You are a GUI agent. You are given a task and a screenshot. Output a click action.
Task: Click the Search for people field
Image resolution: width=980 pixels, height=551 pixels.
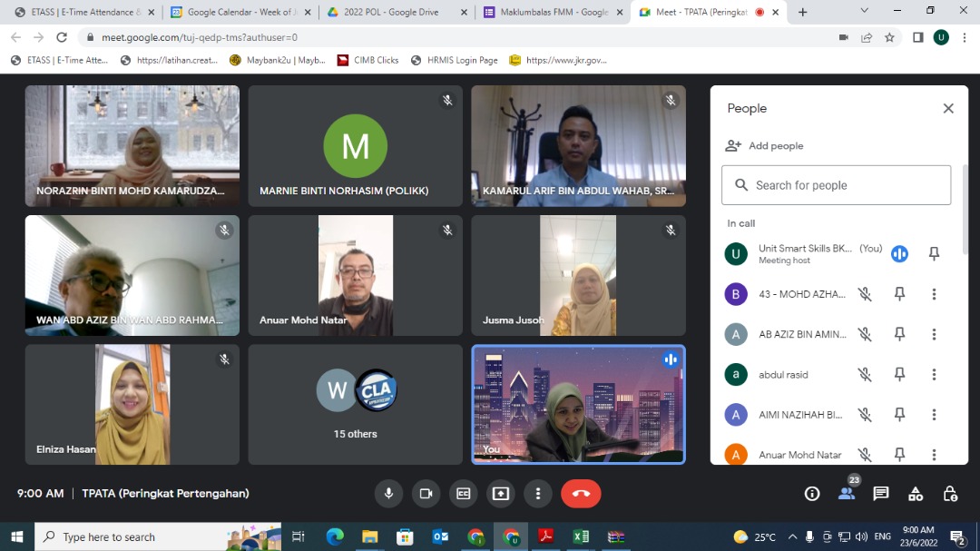point(837,185)
